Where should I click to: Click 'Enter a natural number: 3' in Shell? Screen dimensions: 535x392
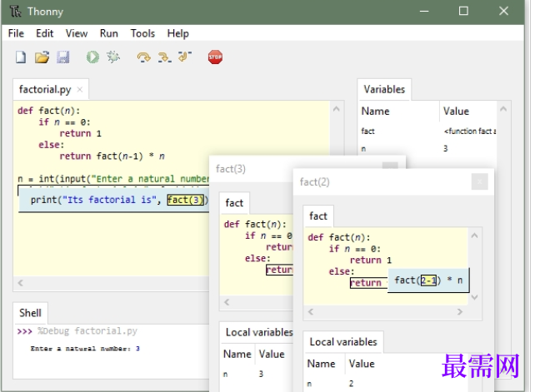[85, 349]
